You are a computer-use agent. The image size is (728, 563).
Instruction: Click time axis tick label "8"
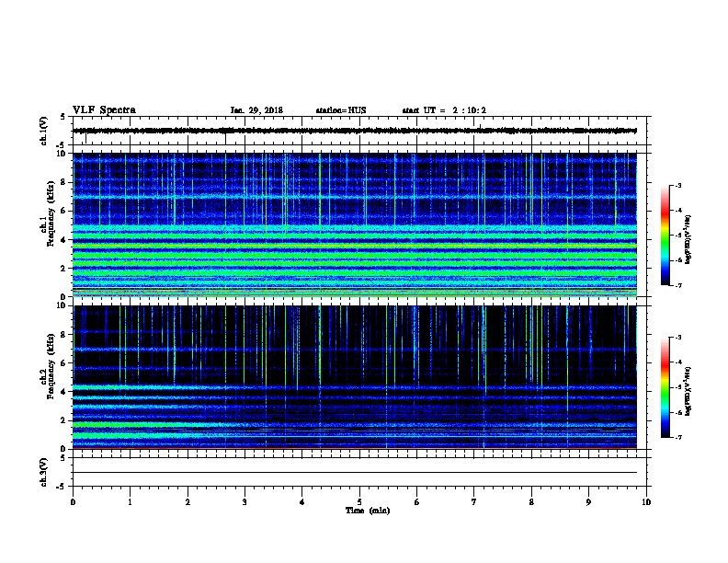pyautogui.click(x=531, y=502)
